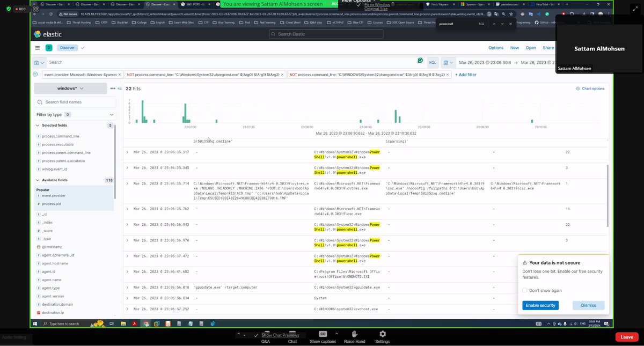644x346 pixels.
Task: Click the filter settings icon before the filter pills
Action: tap(35, 74)
